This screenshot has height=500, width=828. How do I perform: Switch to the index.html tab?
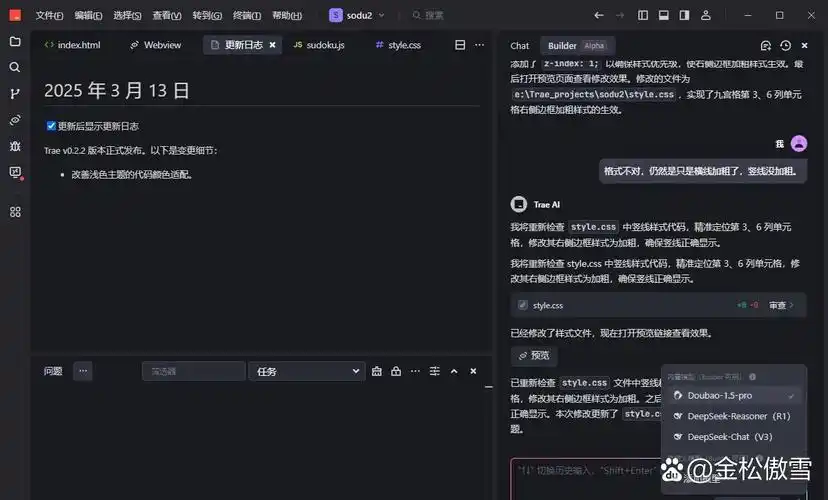[73, 45]
